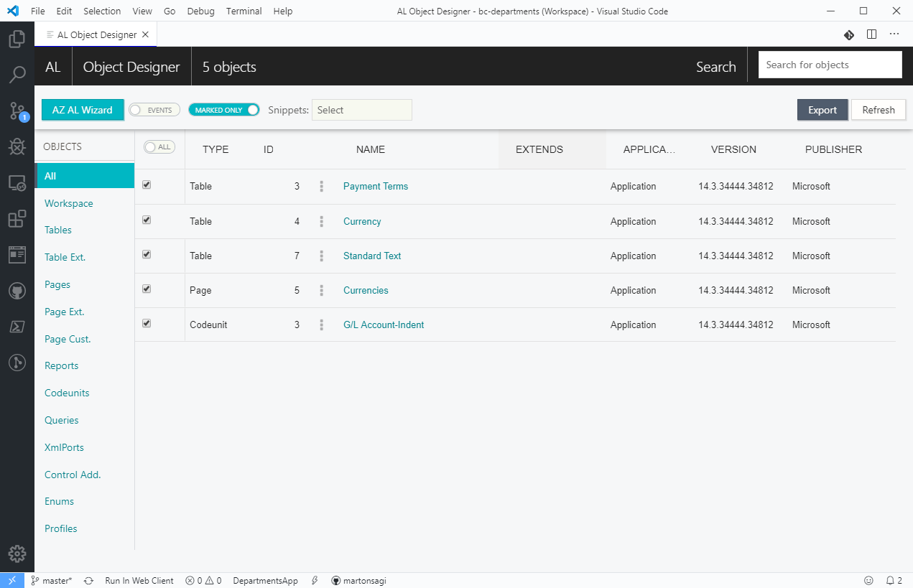Turn off the MARKED ONLY switch
The width and height of the screenshot is (913, 588).
(x=224, y=110)
